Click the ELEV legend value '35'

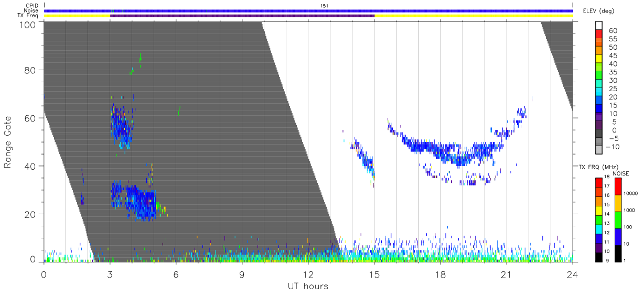613,72
